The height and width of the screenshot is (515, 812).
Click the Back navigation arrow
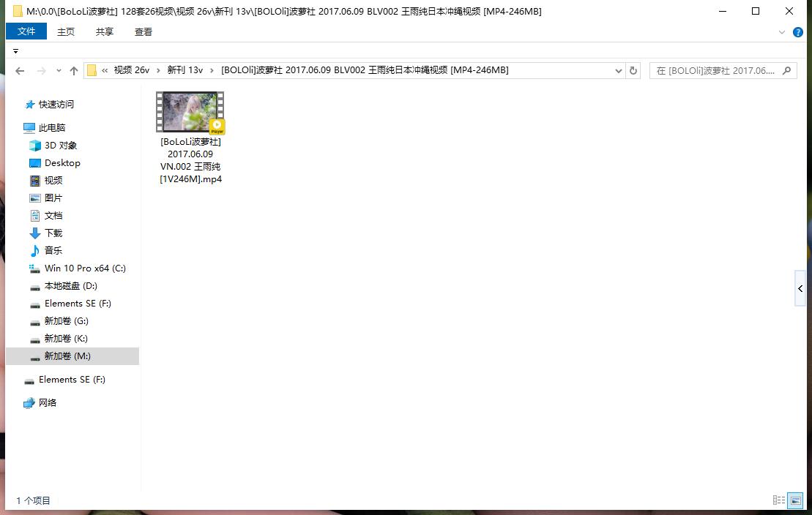[20, 70]
